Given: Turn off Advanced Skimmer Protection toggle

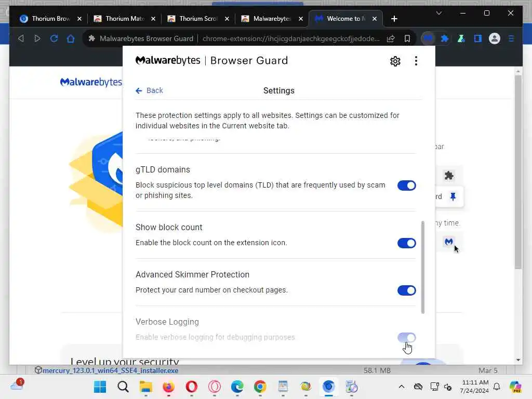Looking at the screenshot, I should click(x=406, y=290).
